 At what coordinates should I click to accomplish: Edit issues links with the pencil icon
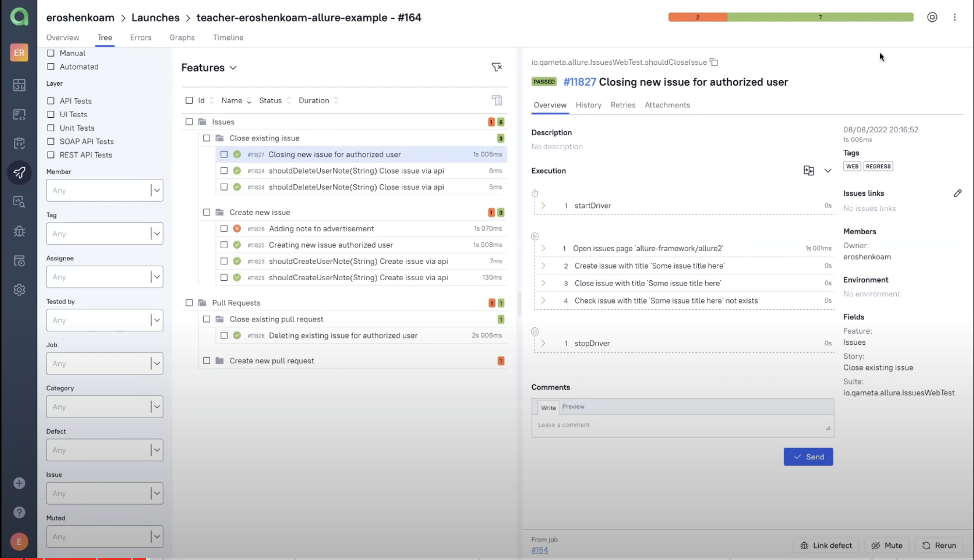(x=957, y=193)
